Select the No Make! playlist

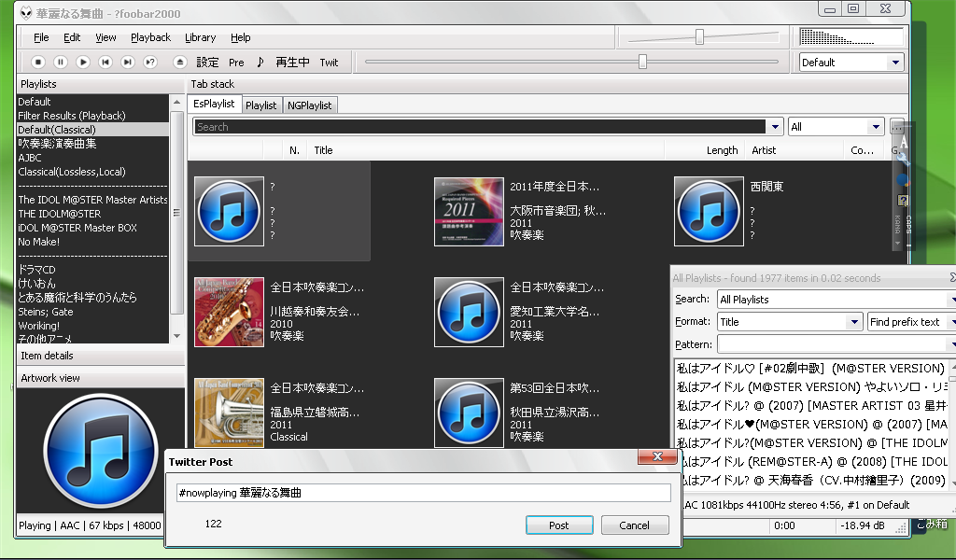click(92, 242)
